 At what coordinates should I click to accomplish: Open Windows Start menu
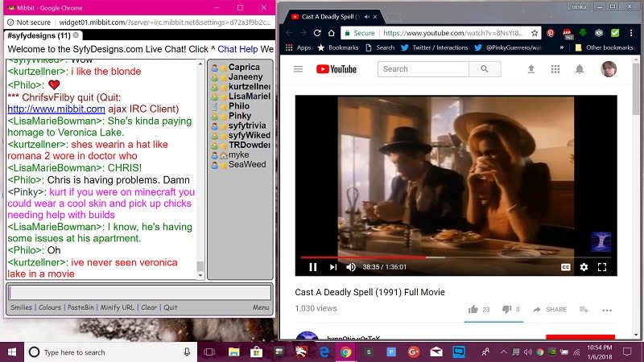(x=12, y=352)
